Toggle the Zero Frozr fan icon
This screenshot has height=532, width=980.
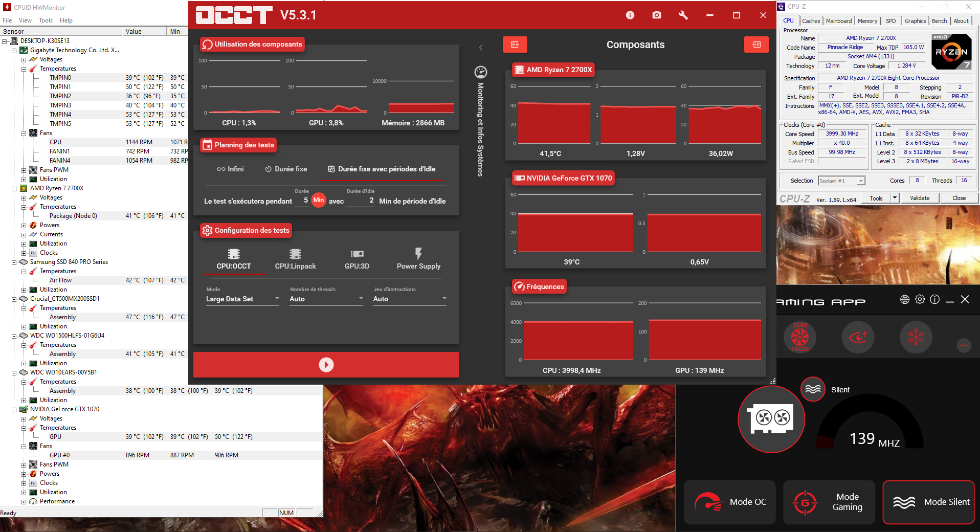tap(800, 337)
